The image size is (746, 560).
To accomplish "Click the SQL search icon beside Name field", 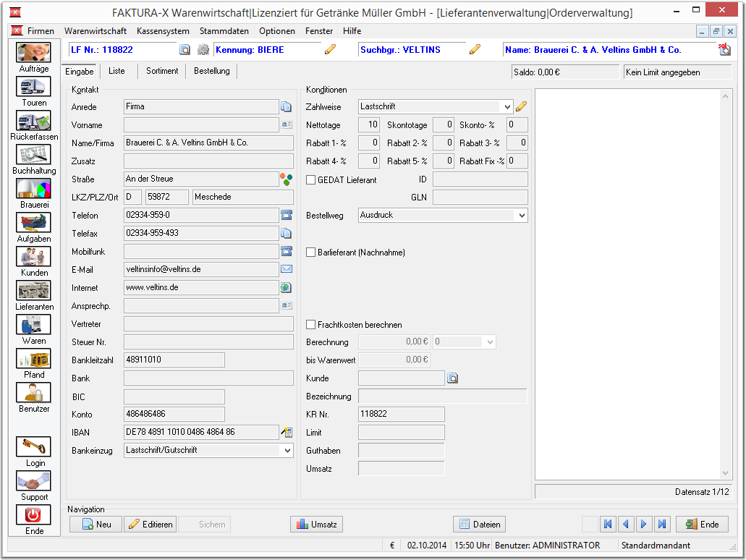I will coord(724,49).
